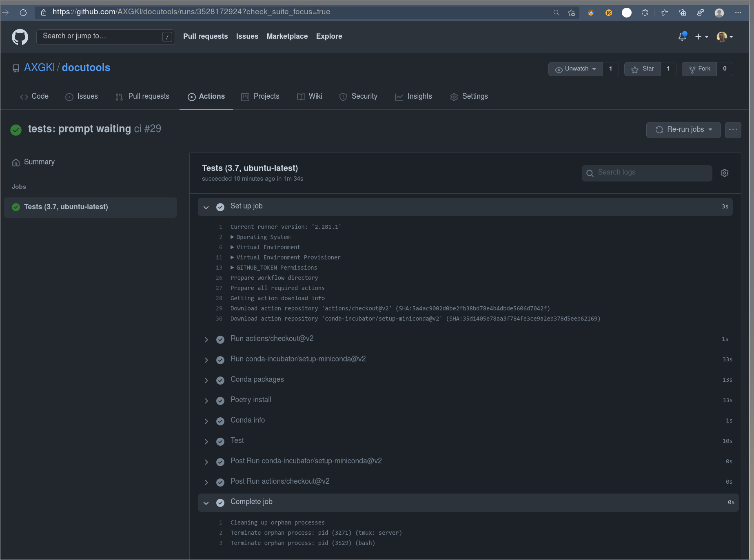This screenshot has height=560, width=754.
Task: Expand the Conda packages step
Action: tap(206, 380)
